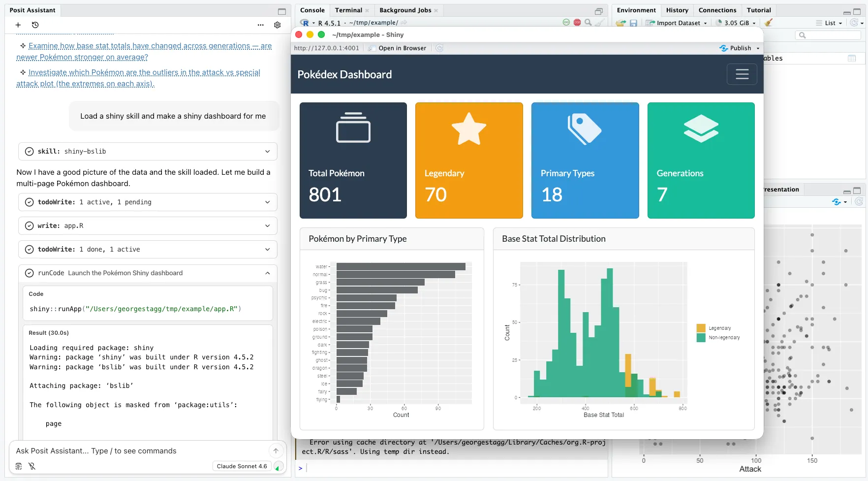This screenshot has width=868, height=481.
Task: Clear the workspace with the broom icon
Action: point(768,22)
